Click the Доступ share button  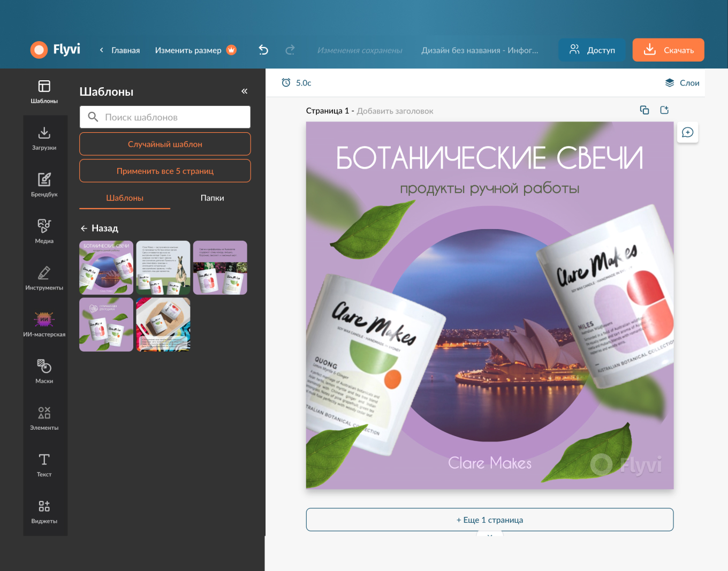(592, 50)
